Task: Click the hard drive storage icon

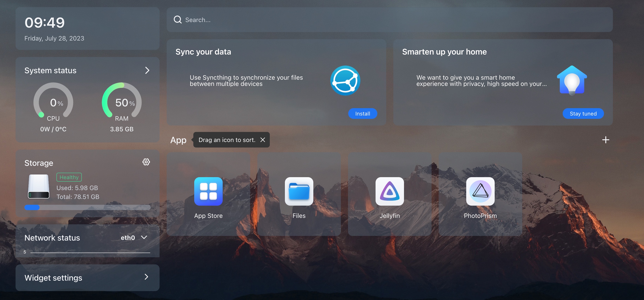Action: pos(38,186)
